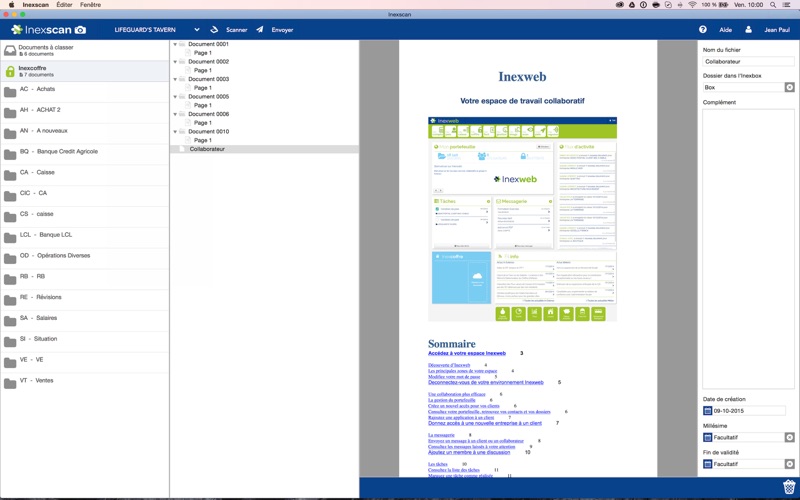
Task: Click the Date de création calendar icon
Action: pyautogui.click(x=707, y=411)
